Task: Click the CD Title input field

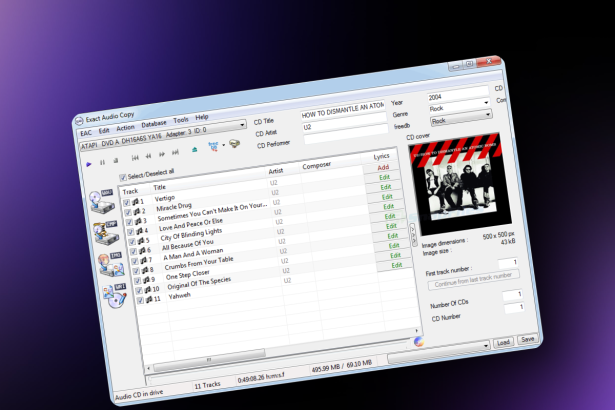Action: click(343, 109)
